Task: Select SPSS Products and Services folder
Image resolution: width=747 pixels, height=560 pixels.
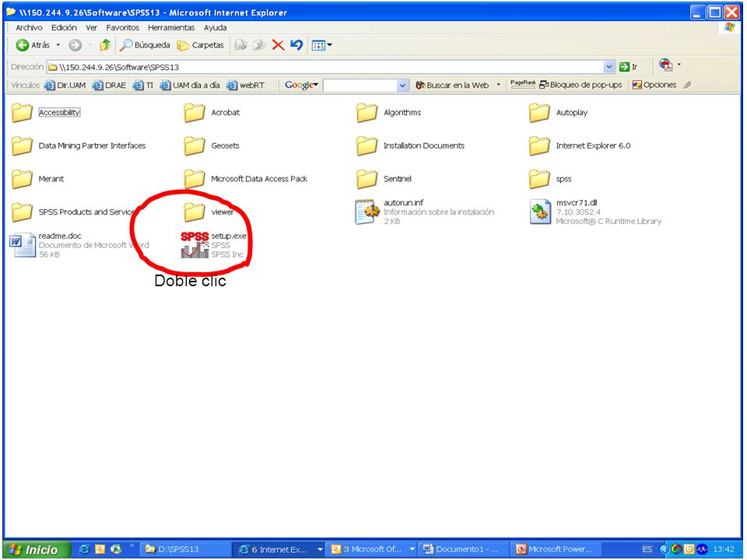Action: 73,212
